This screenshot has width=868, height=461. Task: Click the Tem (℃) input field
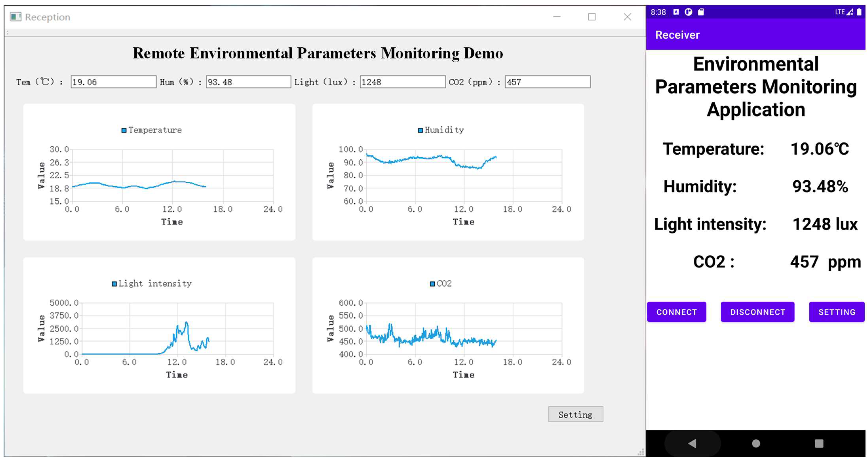click(113, 82)
